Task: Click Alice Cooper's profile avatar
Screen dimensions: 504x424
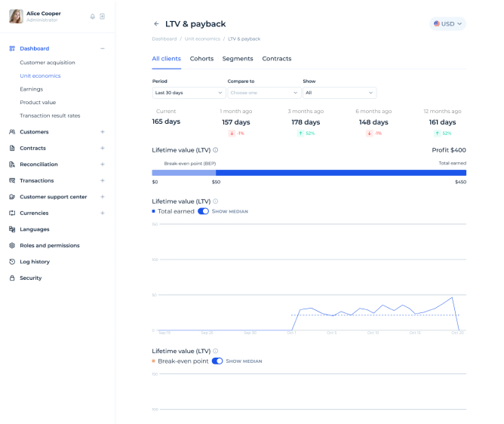Action: coord(15,16)
